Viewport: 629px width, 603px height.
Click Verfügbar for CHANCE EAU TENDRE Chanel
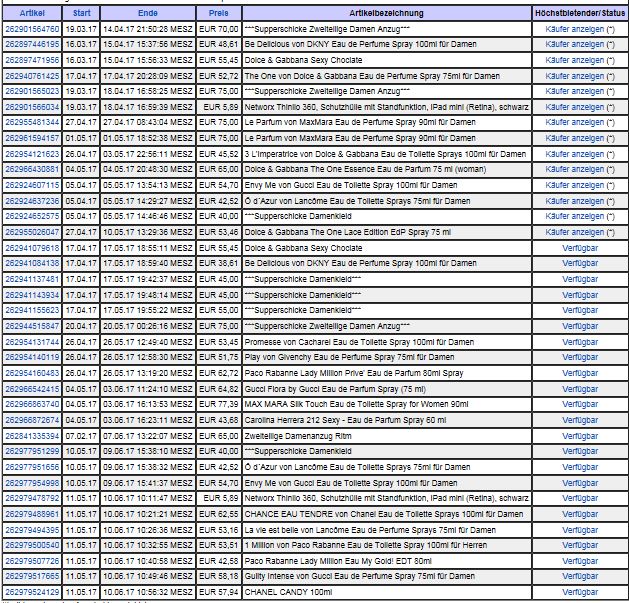pos(580,514)
